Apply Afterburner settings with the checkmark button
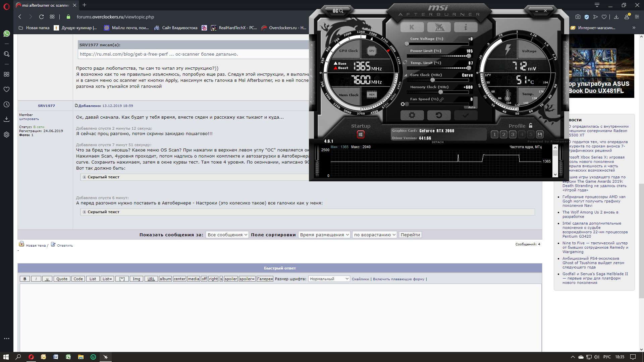The width and height of the screenshot is (644, 362). 466,115
